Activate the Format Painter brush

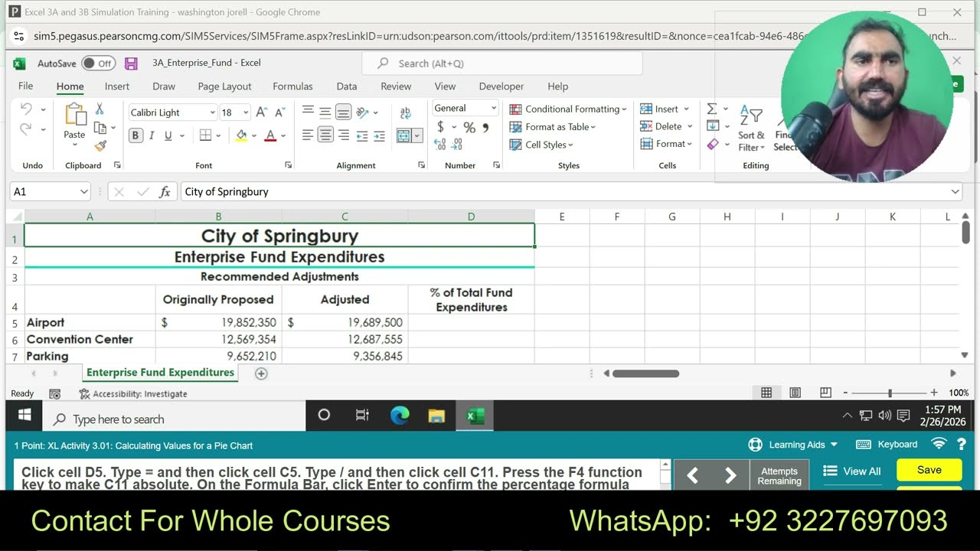tap(100, 145)
